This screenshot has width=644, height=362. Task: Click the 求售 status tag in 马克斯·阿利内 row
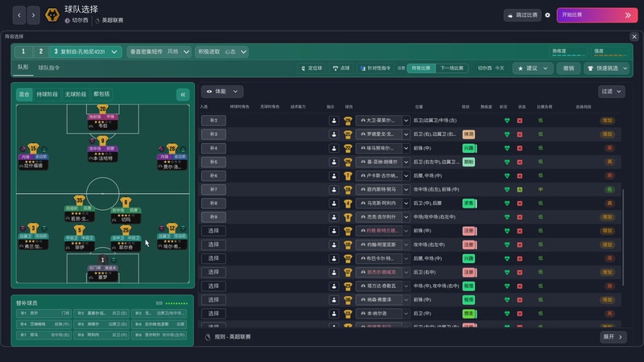pyautogui.click(x=469, y=204)
